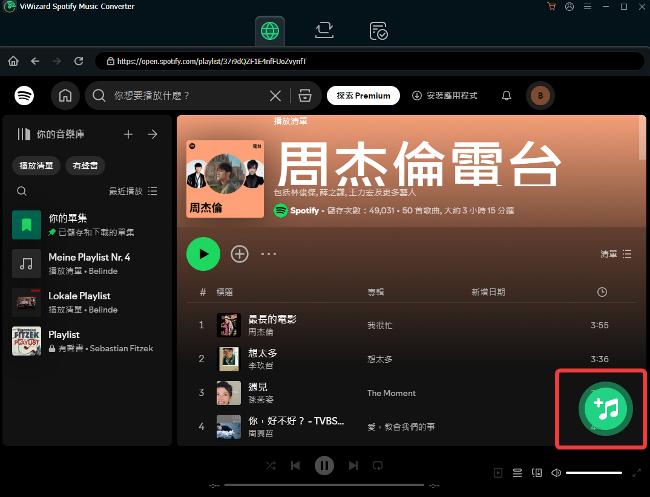Skip to next track
This screenshot has height=497, width=650.
point(353,465)
